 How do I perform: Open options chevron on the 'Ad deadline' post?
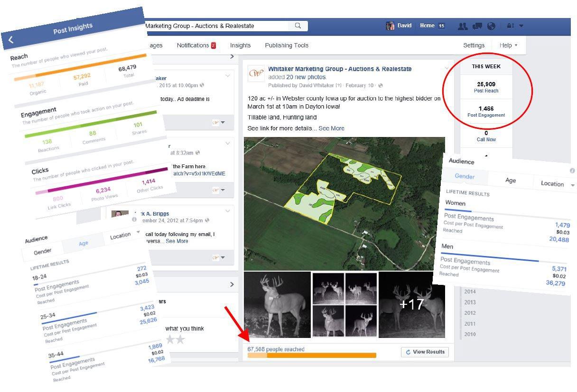228,76
